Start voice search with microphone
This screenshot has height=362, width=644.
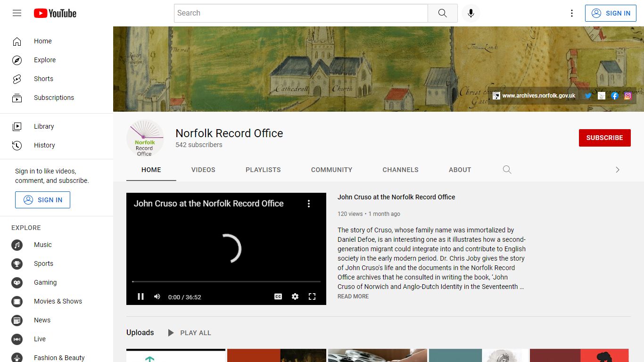(x=471, y=13)
